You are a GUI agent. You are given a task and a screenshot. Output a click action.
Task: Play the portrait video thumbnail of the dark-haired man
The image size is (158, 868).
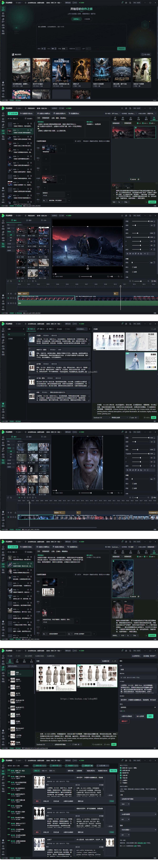pos(123,579)
